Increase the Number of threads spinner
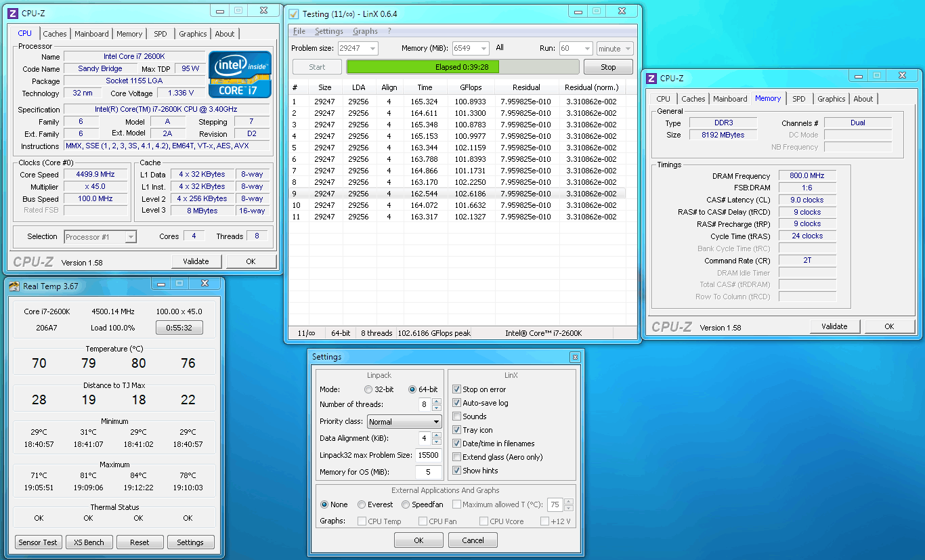The image size is (925, 560). [x=436, y=402]
